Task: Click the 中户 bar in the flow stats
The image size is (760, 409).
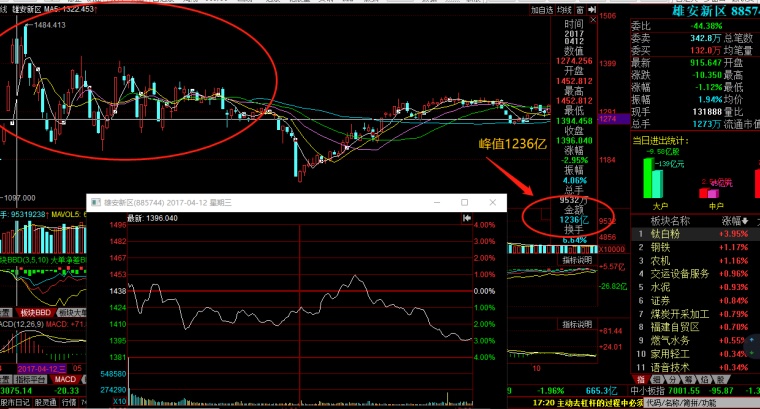Action: pos(708,193)
